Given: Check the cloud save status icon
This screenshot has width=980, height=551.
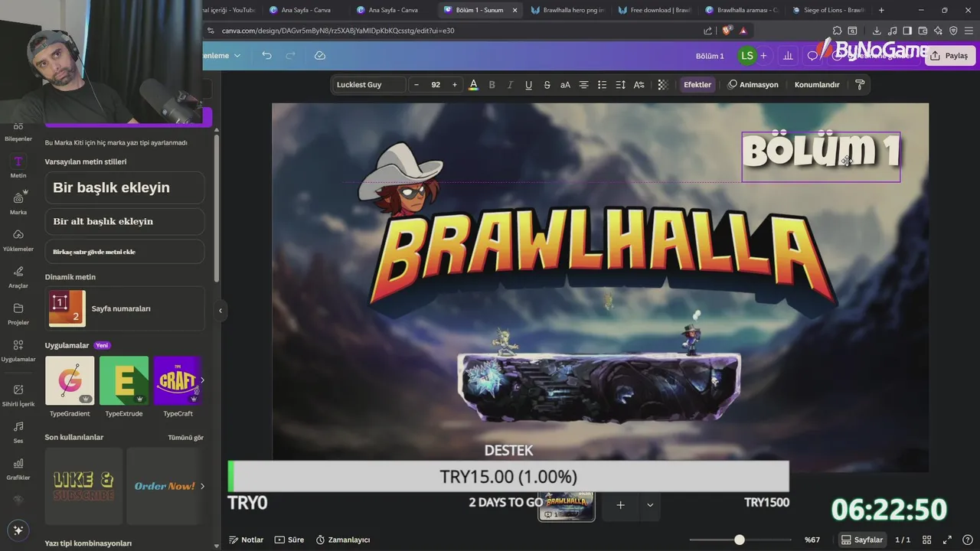Looking at the screenshot, I should (x=320, y=56).
